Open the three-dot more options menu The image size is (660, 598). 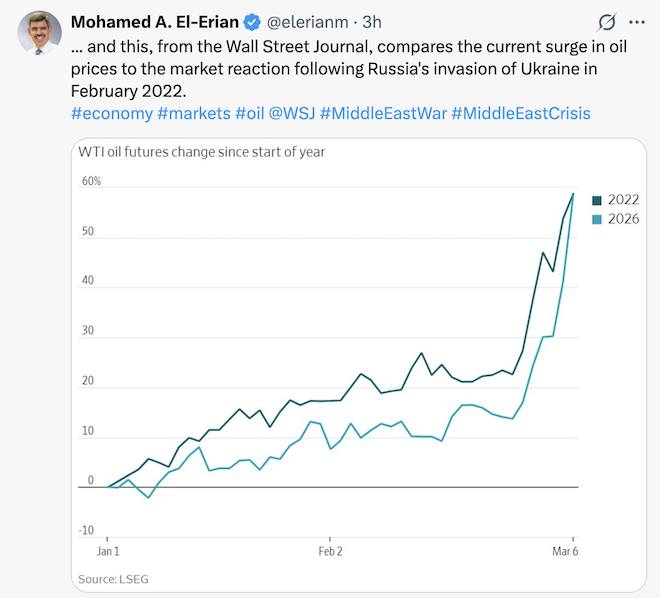tap(637, 22)
